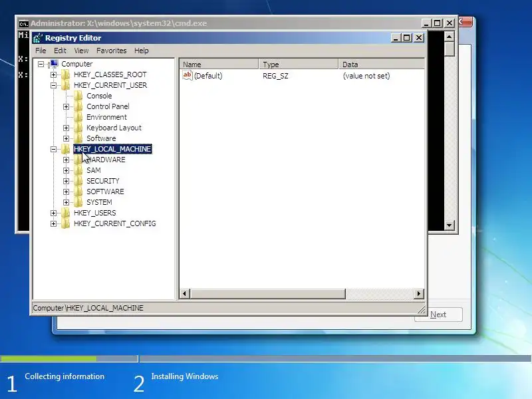The width and height of the screenshot is (532, 399).
Task: Open the View menu
Action: [81, 51]
